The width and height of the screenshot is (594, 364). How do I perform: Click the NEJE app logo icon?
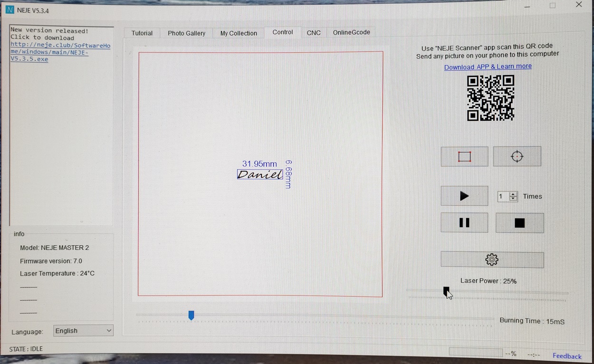(10, 10)
